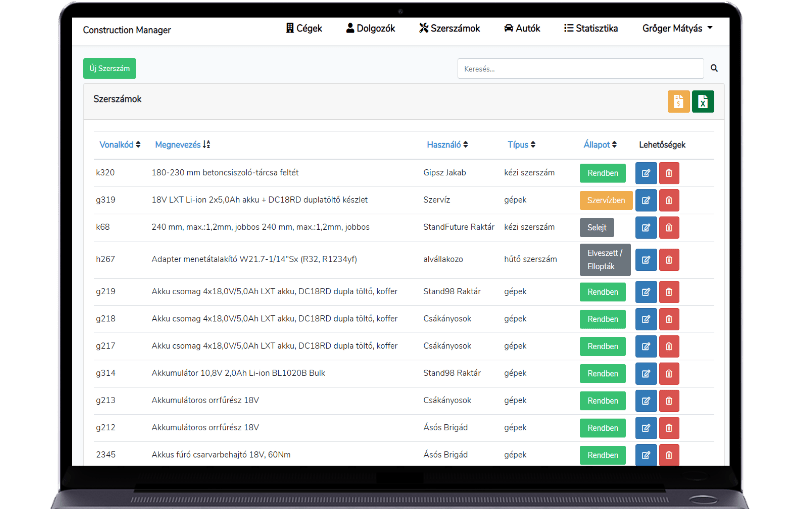This screenshot has height=509, width=789.
Task: Sort table by Megnevezés column
Action: [181, 145]
